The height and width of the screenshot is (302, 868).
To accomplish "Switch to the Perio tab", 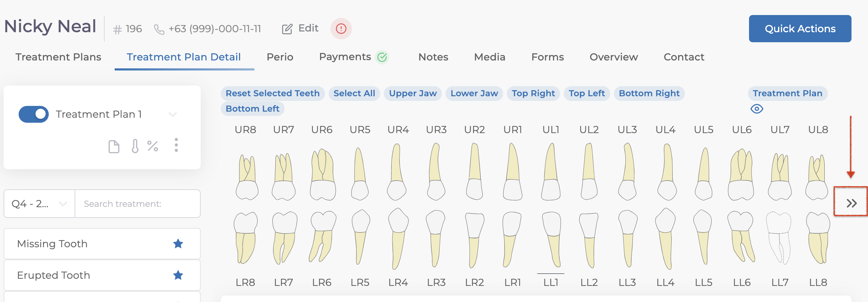I will 280,57.
